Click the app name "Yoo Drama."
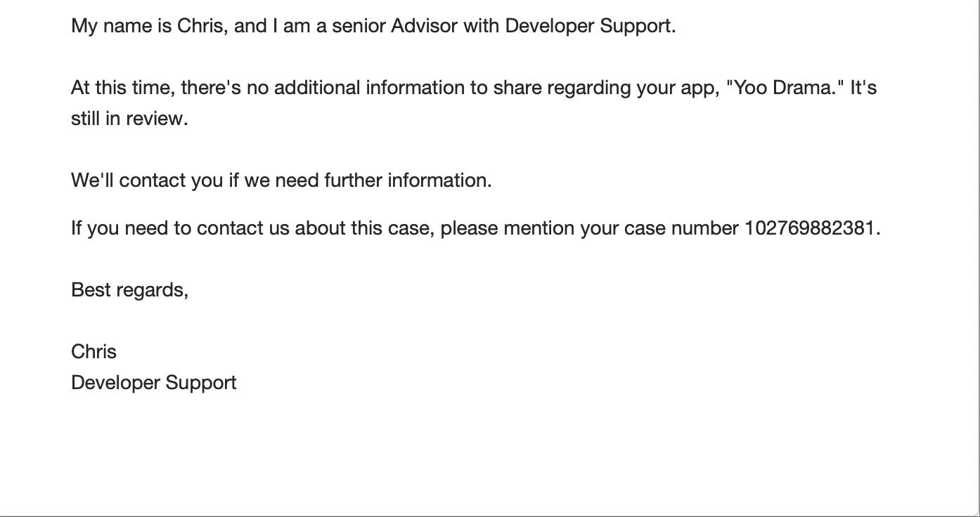The image size is (980, 517). pyautogui.click(x=788, y=88)
